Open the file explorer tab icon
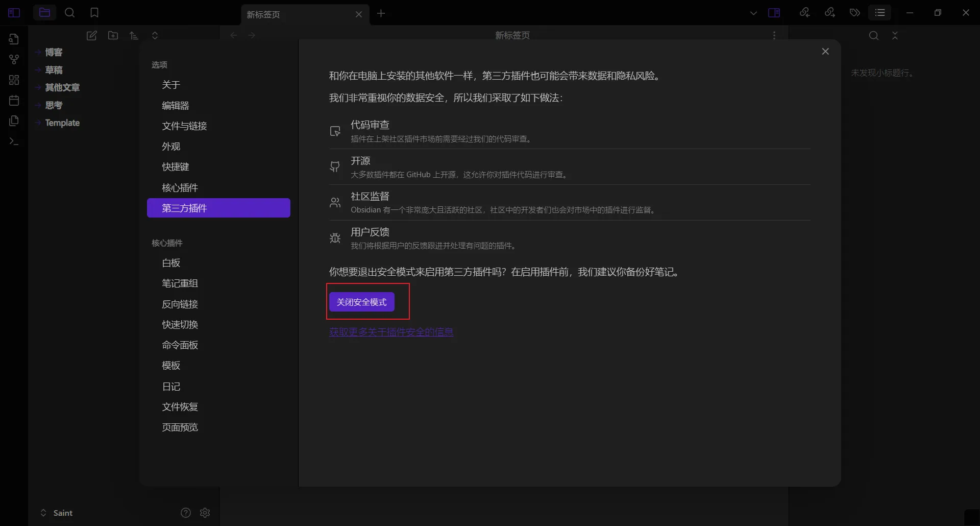Viewport: 980px width, 526px height. (x=44, y=13)
